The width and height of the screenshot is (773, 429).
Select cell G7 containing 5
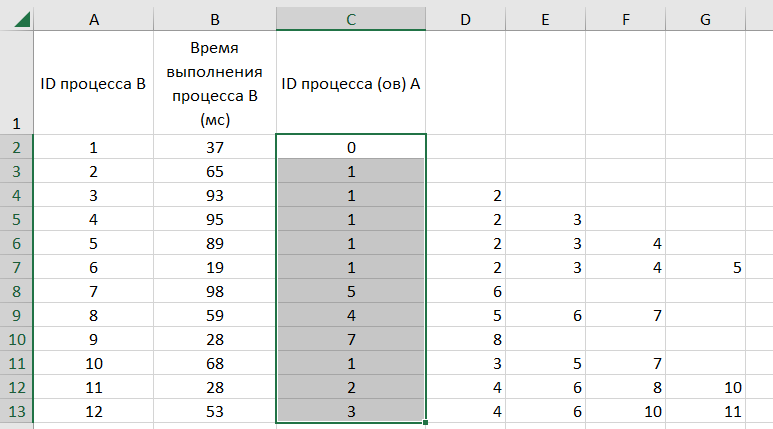[705, 268]
